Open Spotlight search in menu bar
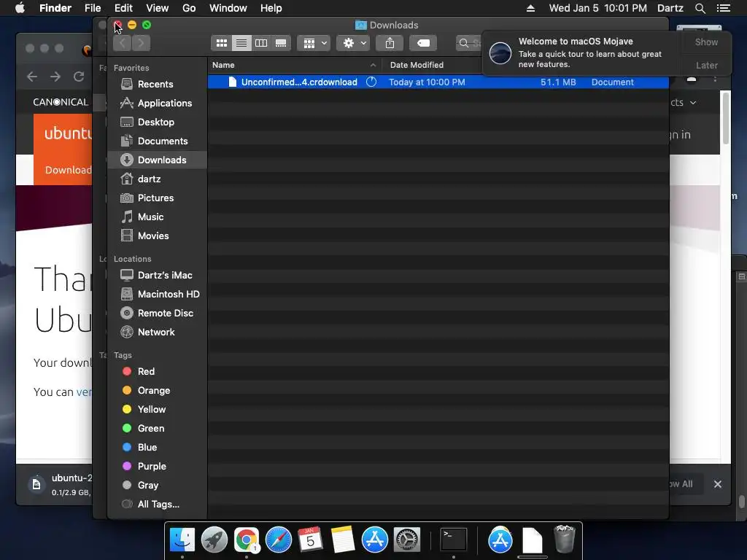This screenshot has width=747, height=560. tap(700, 8)
